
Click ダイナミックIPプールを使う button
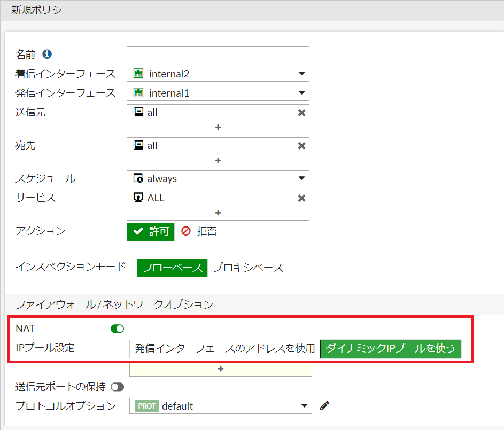point(391,349)
